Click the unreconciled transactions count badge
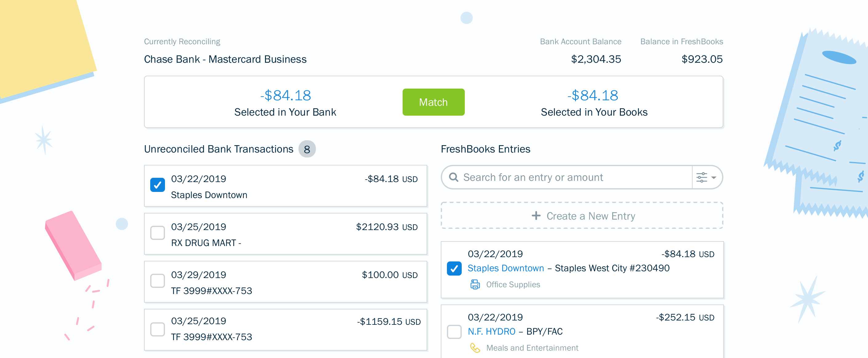The image size is (868, 358). click(307, 149)
